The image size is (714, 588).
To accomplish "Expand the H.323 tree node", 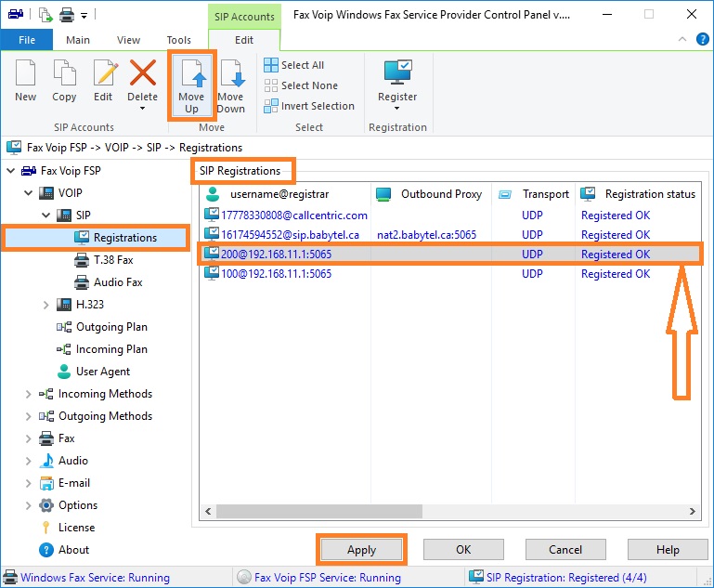I will coord(45,305).
